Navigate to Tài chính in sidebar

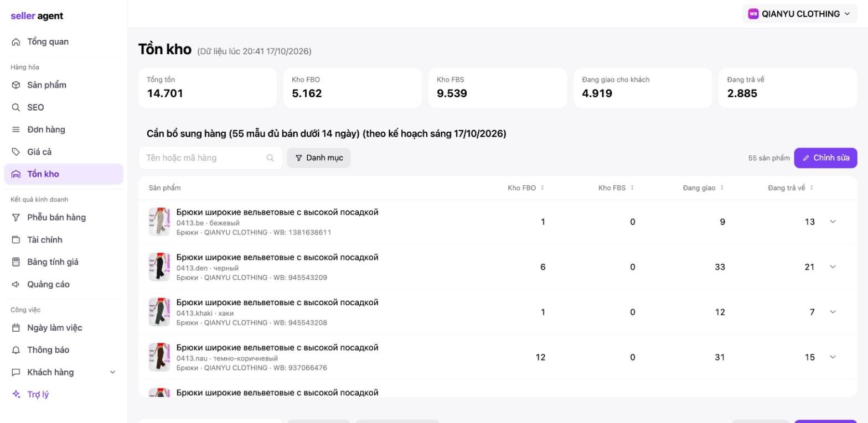tap(64, 240)
